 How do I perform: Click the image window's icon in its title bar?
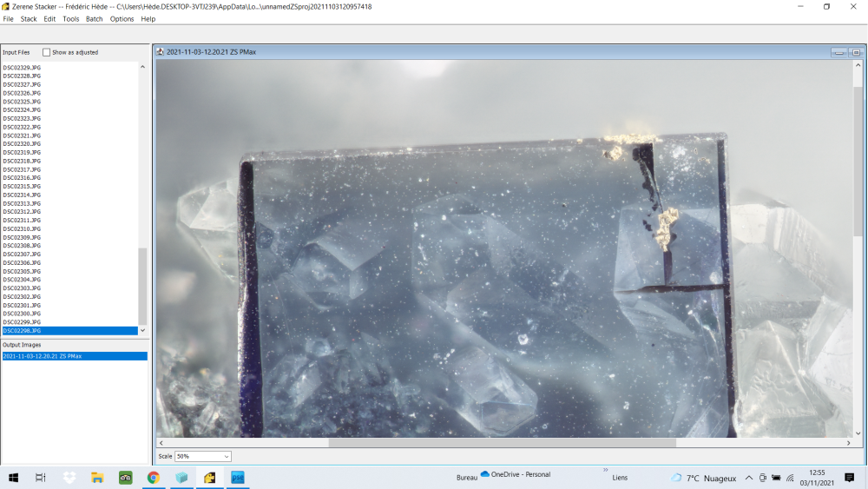(161, 52)
